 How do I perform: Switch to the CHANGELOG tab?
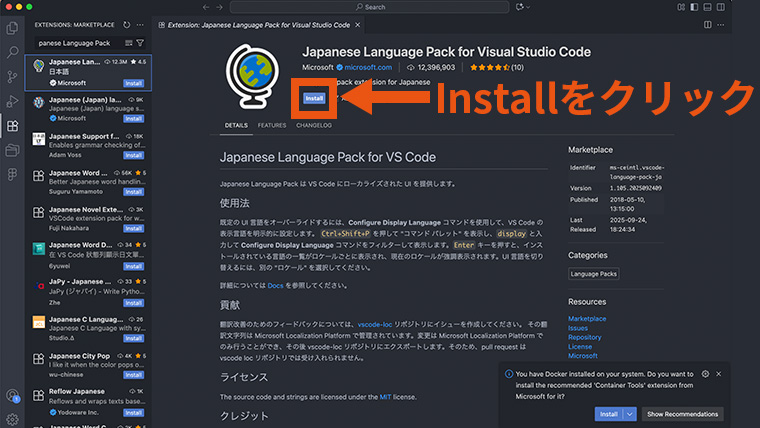[314, 126]
